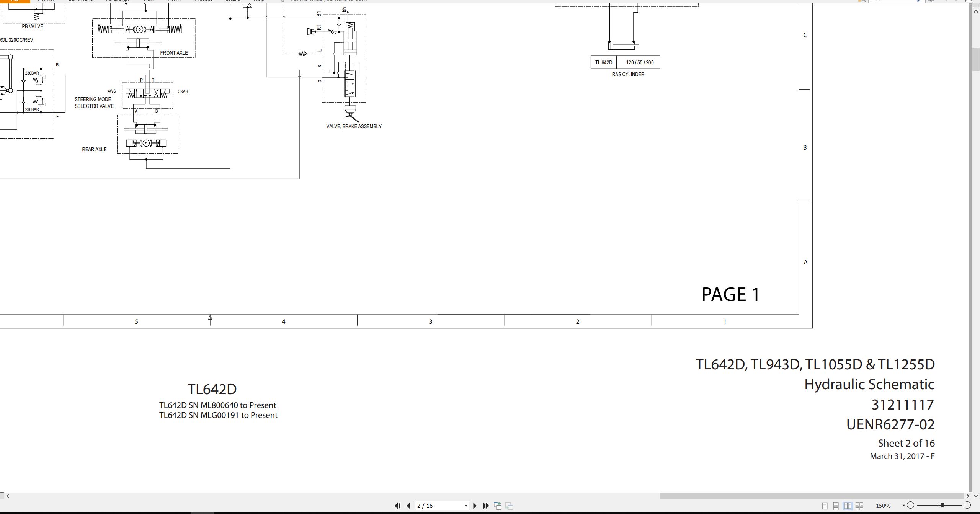Viewport: 980px width, 514px height.
Task: Switch to single page view mode
Action: click(825, 506)
